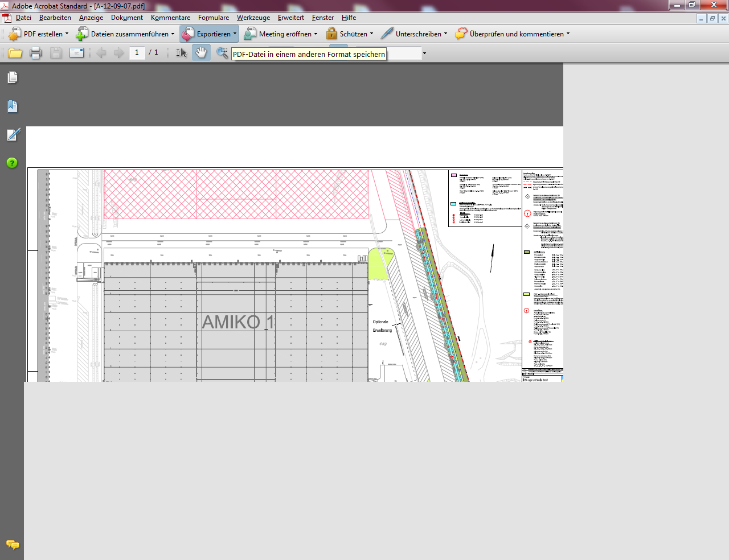Open the Kommentare menu
This screenshot has height=560, width=729.
click(x=170, y=18)
